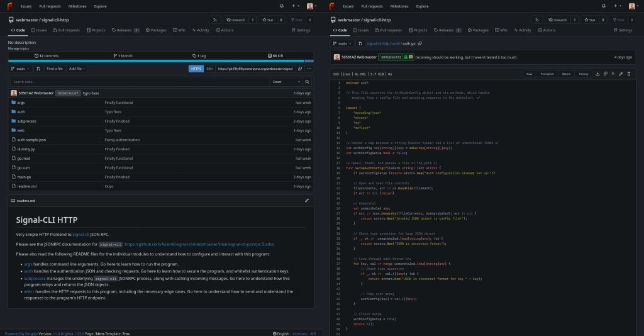Viewport: 644px width, 336px height.
Task: Select HTTPS clone protocol
Action: pos(196,69)
